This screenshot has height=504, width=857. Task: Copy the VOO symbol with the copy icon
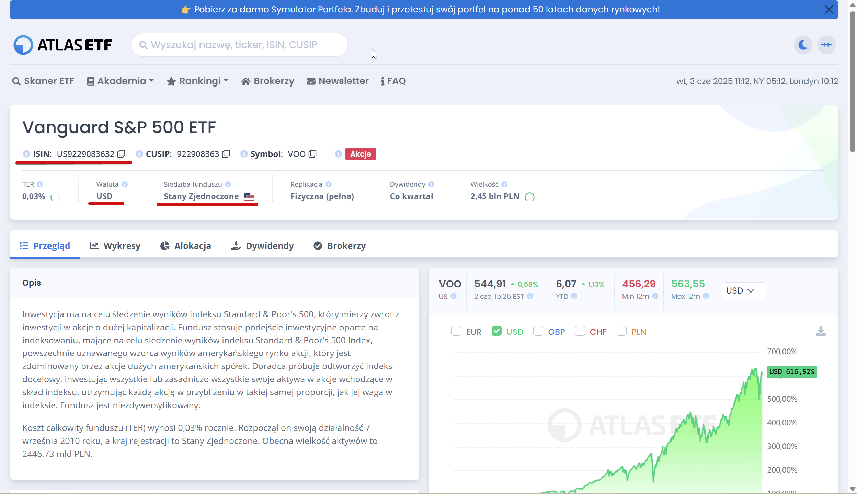312,154
